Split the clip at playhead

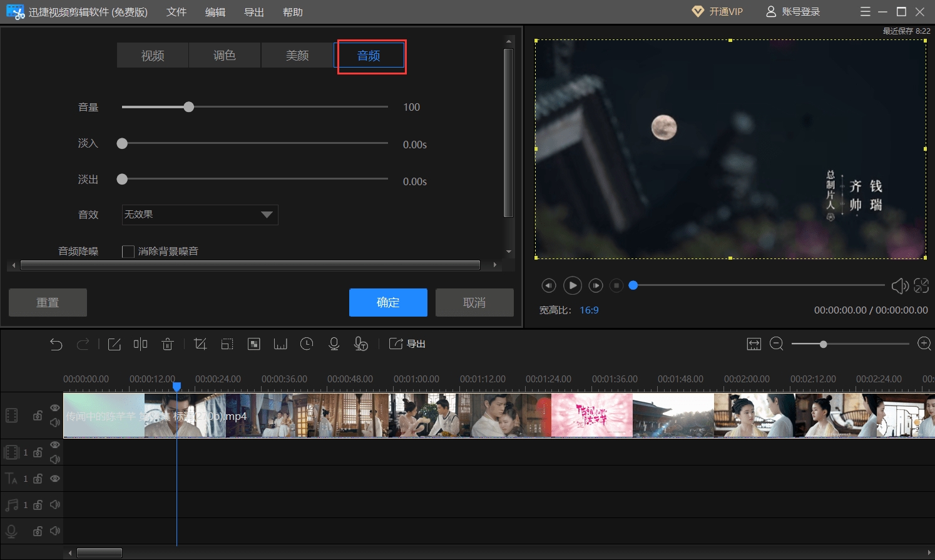pos(141,344)
